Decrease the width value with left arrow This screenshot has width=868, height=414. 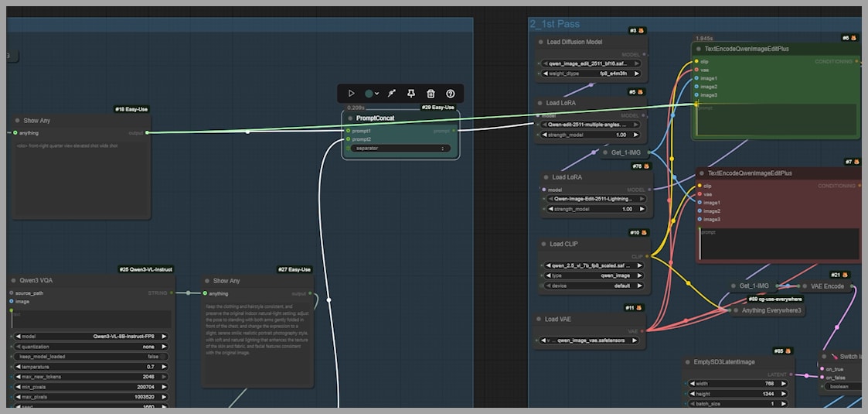click(691, 383)
